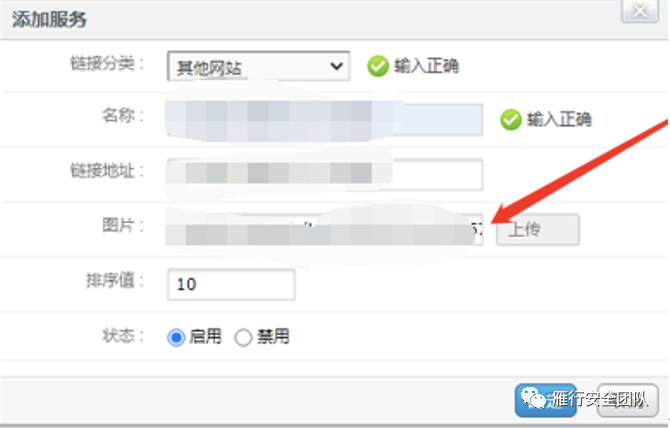Click into the 图片 path field

tap(325, 229)
